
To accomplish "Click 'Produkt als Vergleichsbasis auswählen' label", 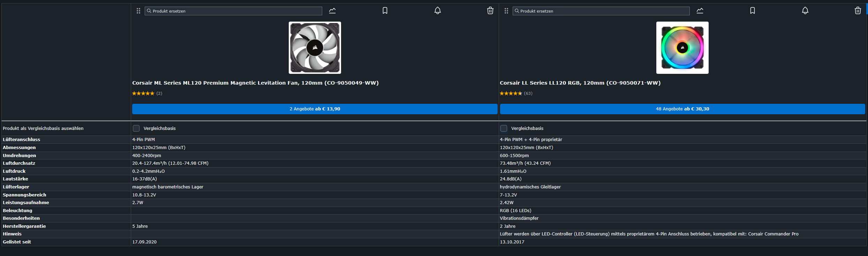I will [43, 129].
